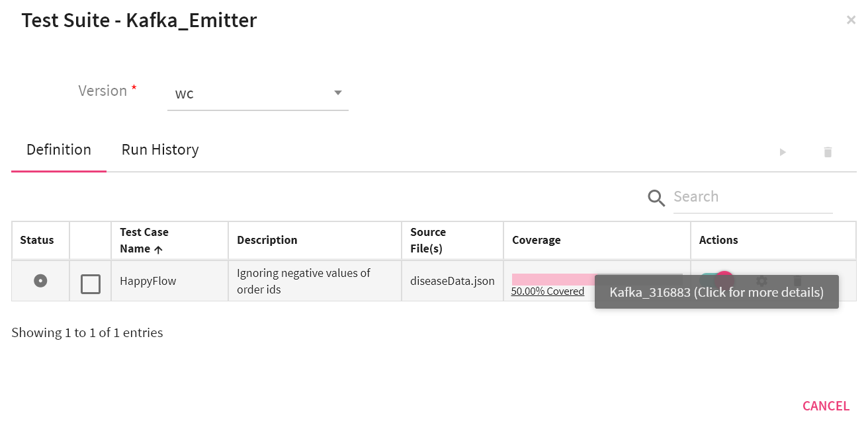Screen dimensions: 868x421
Task: Click the pink coverage progress bar
Action: pyautogui.click(x=552, y=279)
